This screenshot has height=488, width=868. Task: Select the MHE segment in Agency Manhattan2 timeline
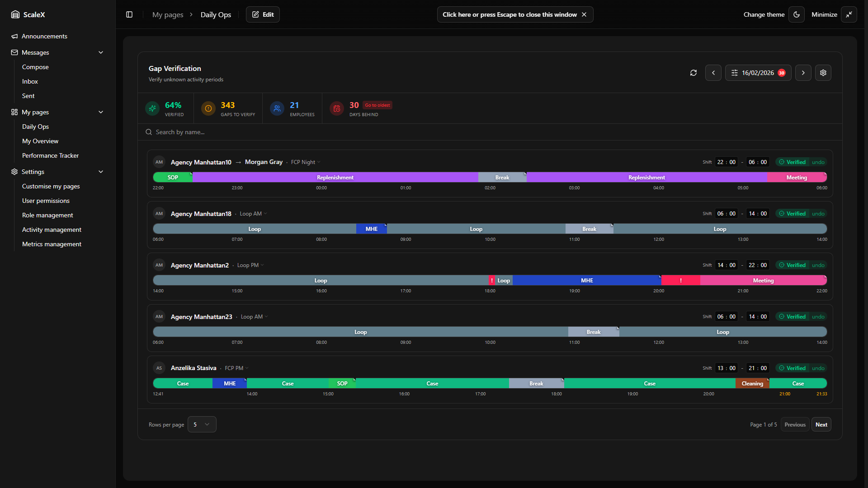coord(587,281)
